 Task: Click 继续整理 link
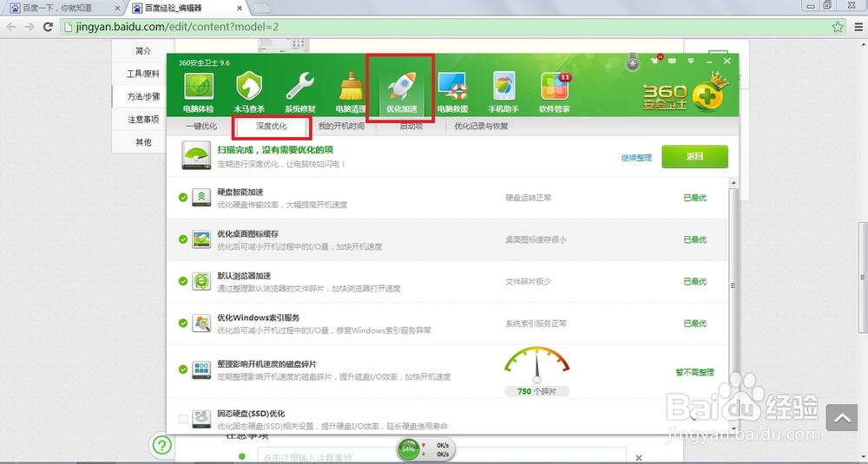pyautogui.click(x=636, y=158)
